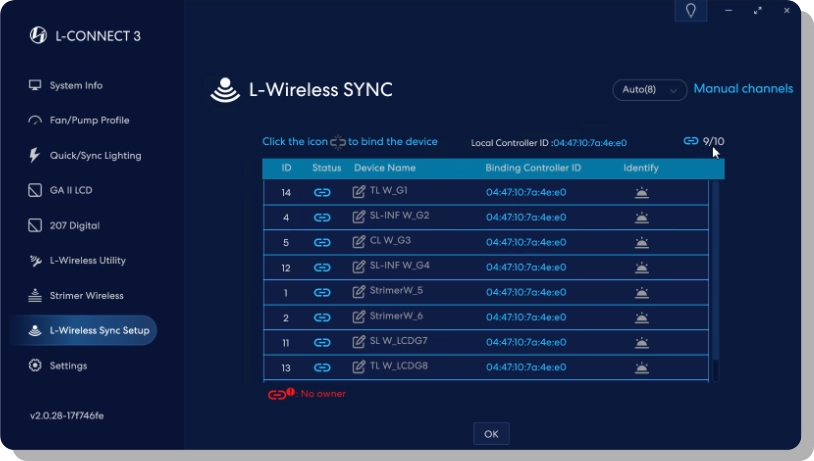Screen dimensions: 814x461
Task: Select L-Wireless Sync Setup
Action: (x=84, y=331)
